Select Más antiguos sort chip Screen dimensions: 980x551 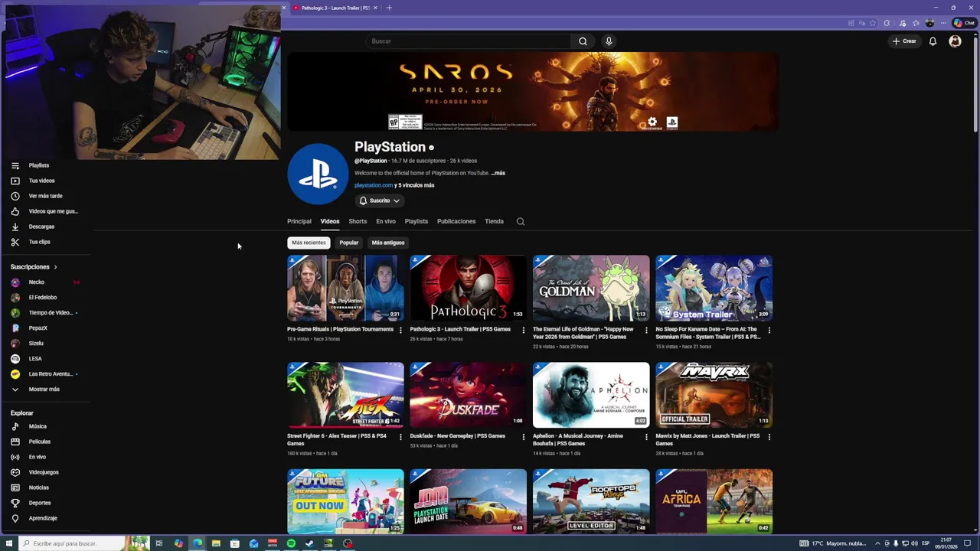point(388,243)
